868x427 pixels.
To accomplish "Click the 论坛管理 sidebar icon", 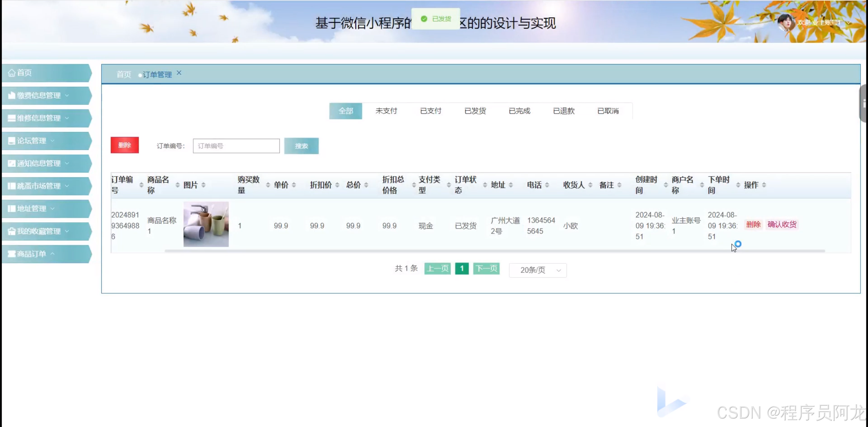I will click(x=12, y=141).
